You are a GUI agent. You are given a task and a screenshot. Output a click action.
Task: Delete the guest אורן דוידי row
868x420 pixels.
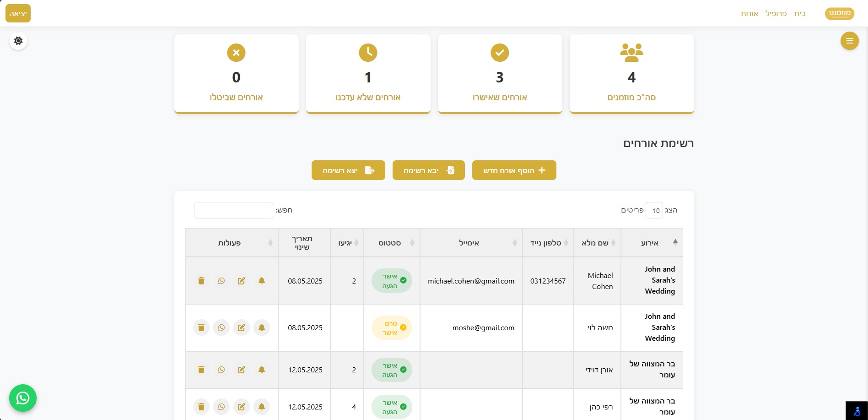(201, 370)
